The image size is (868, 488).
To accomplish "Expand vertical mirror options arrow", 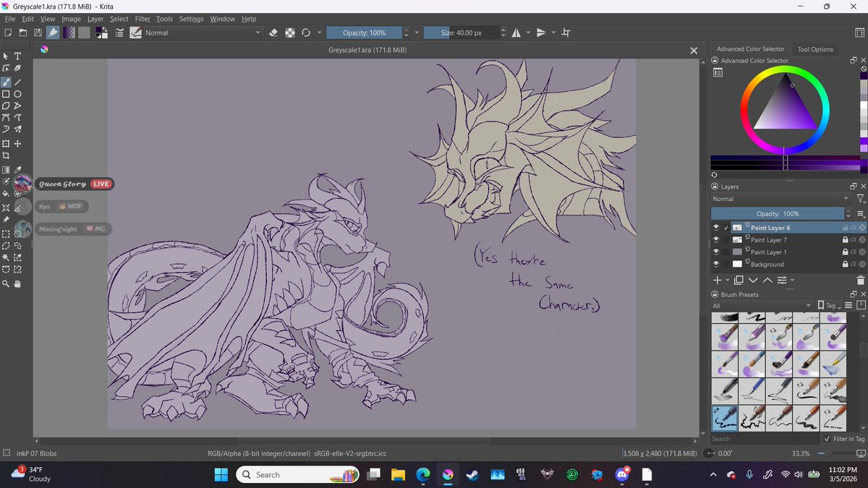I will tap(553, 33).
